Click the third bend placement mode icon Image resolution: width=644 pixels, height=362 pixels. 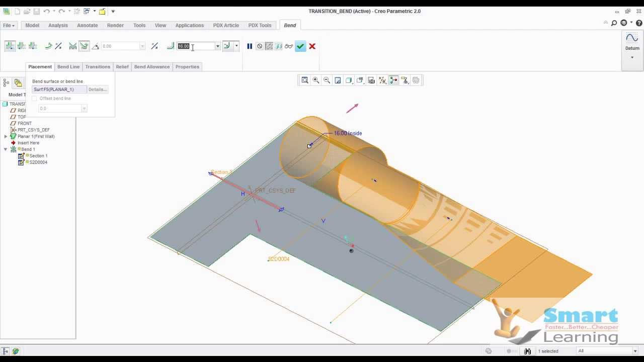(x=33, y=46)
